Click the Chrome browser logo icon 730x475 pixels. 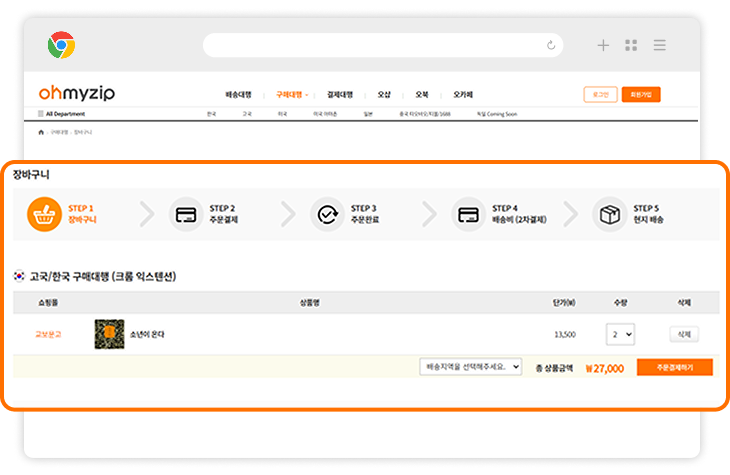(62, 45)
